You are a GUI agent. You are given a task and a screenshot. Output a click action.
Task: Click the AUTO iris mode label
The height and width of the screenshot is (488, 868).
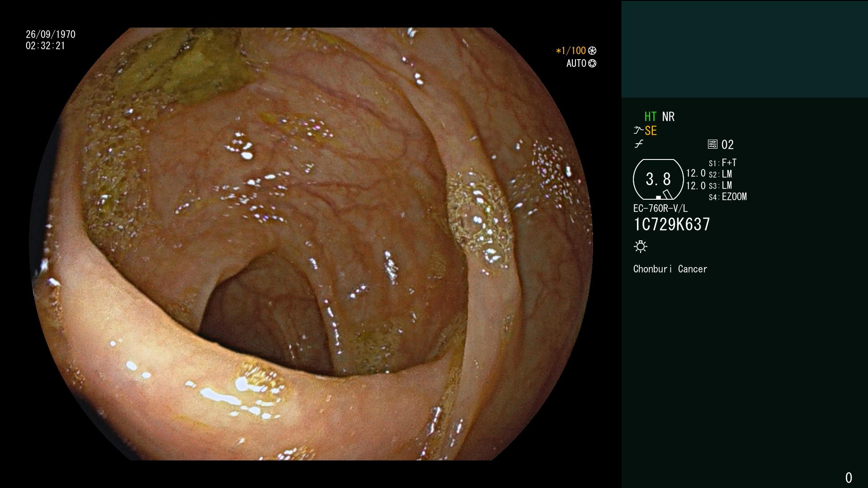pyautogui.click(x=576, y=63)
